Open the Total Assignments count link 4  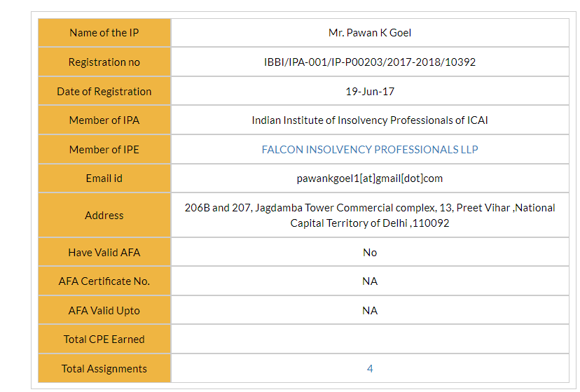pos(370,368)
